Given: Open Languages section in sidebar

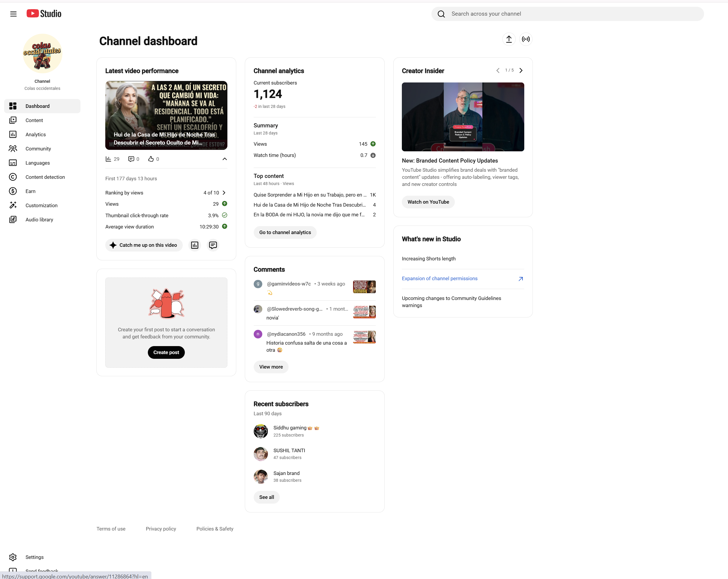Looking at the screenshot, I should (42, 163).
